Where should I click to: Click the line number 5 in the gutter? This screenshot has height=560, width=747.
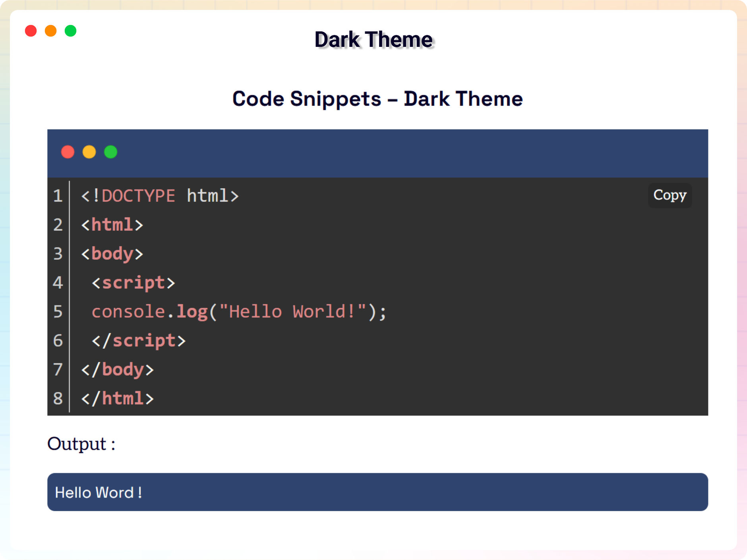[58, 312]
